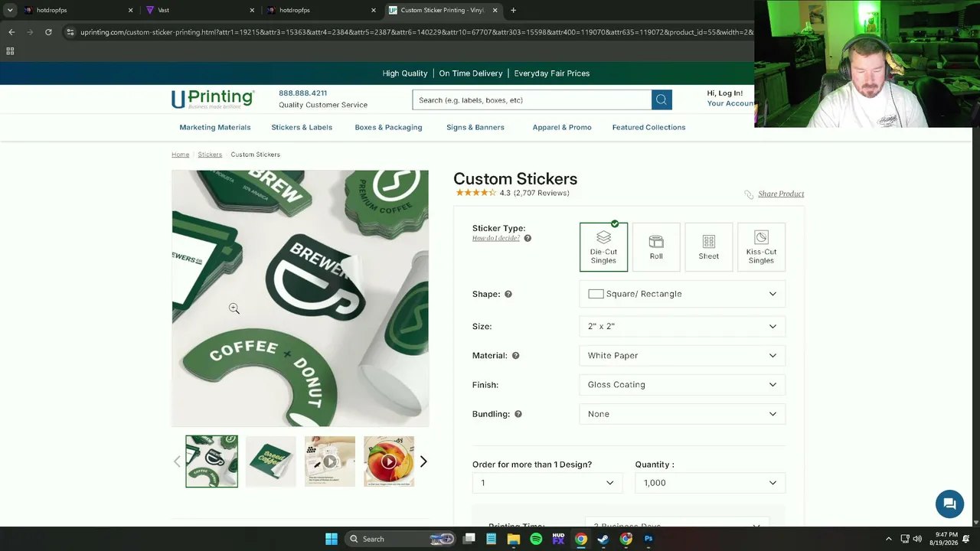
Task: Open Apparel & Promo menu
Action: click(x=562, y=127)
